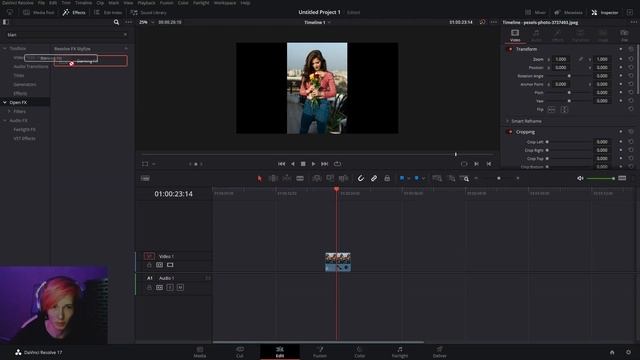This screenshot has height=360, width=640.
Task: Click the Replace Clip toolbar icon
Action: pos(343,178)
